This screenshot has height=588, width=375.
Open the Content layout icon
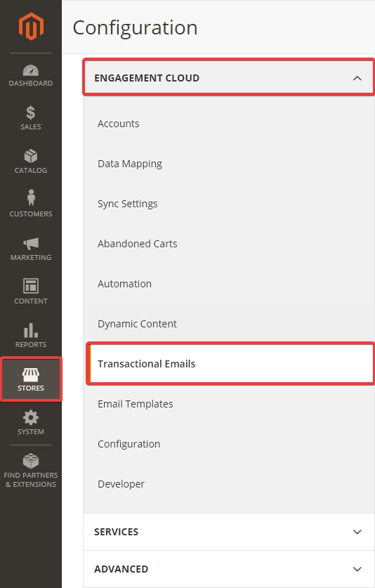(x=31, y=286)
